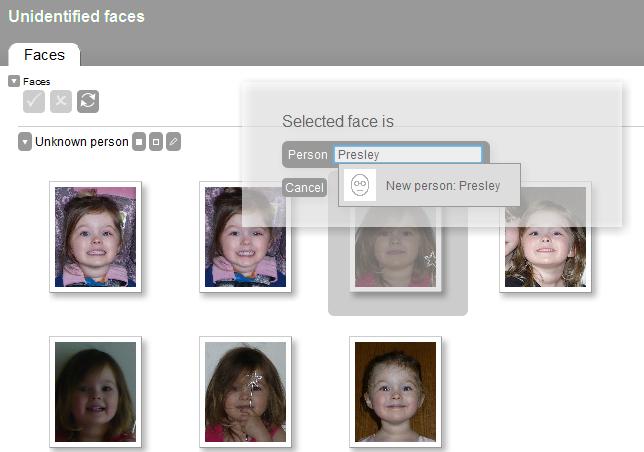Click the filled square select-all icon
Screen dimensions: 644x452
tap(139, 142)
